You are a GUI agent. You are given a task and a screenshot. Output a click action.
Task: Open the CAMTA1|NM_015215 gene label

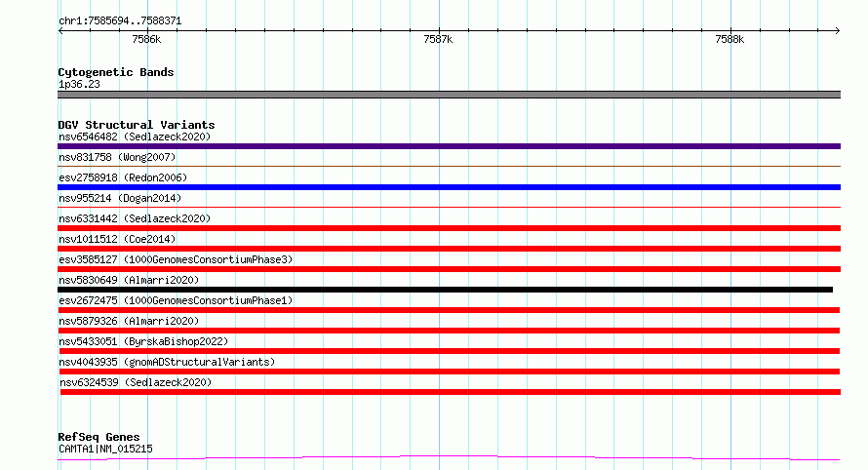coord(105,449)
